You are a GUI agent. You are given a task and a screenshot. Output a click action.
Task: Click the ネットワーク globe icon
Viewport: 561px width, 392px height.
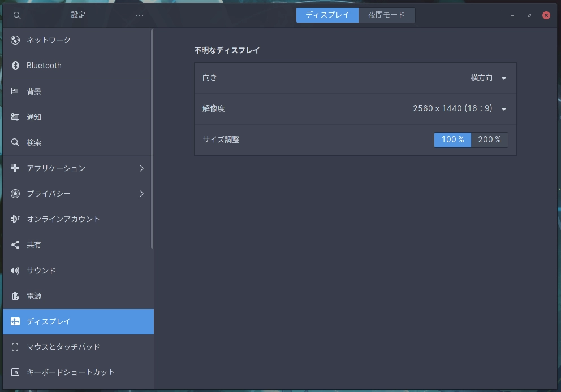click(x=15, y=40)
